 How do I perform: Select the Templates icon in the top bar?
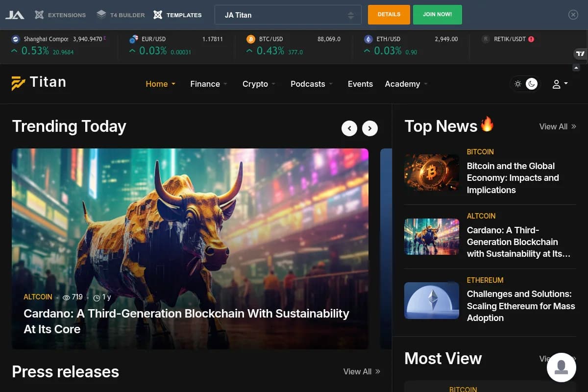[x=157, y=14]
